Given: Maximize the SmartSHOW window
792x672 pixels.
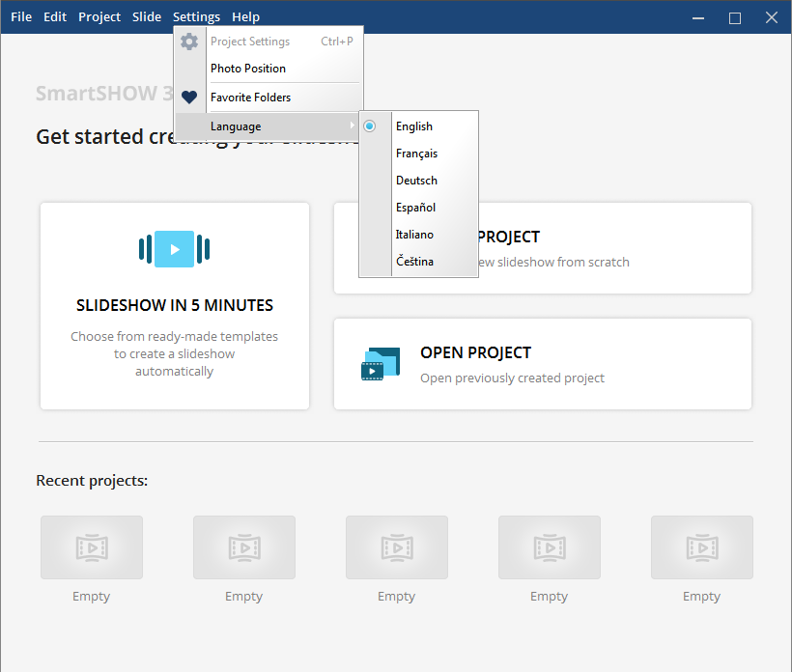Looking at the screenshot, I should coord(735,17).
